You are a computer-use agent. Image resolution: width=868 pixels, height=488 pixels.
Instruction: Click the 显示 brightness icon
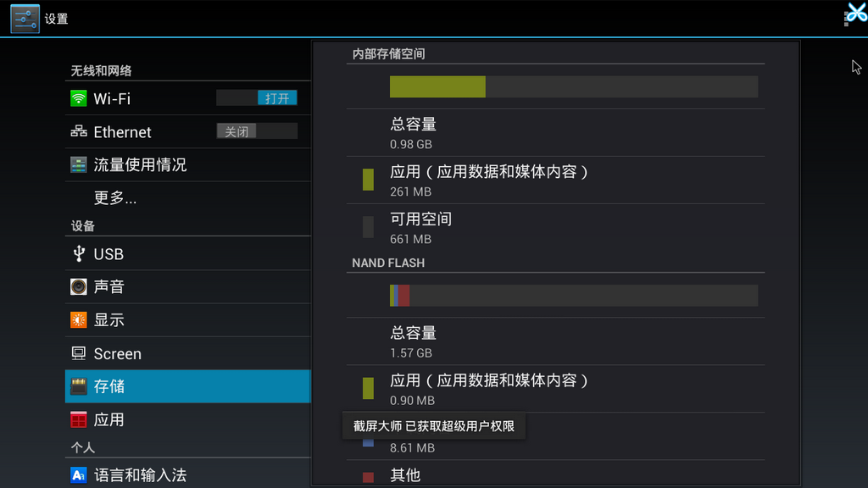click(79, 320)
